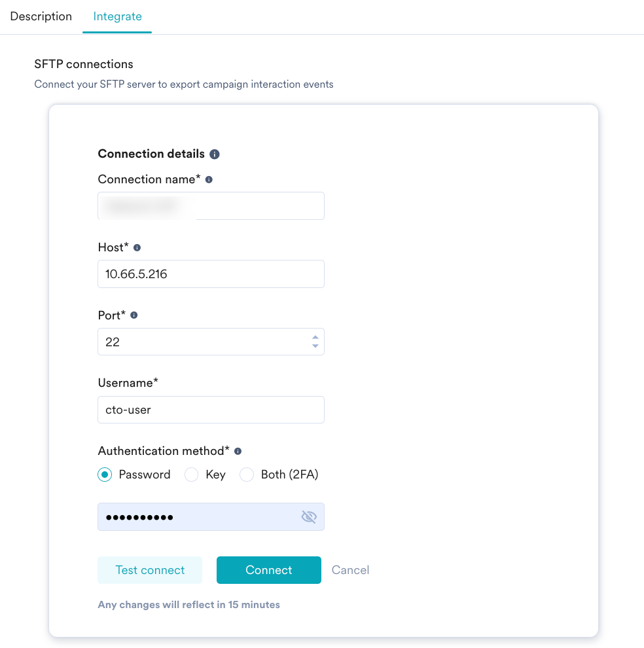Open the Connection name tooltip info icon
Viewport: 644px width, 648px height.
208,178
